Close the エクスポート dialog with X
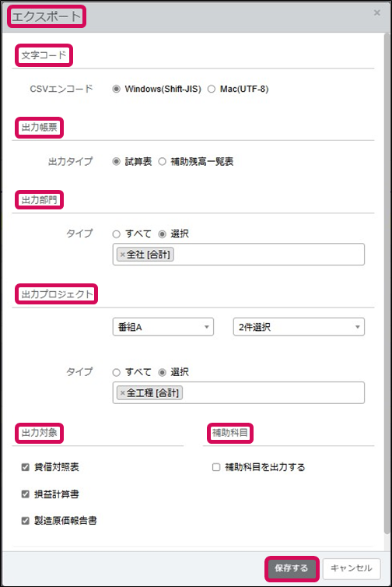 click(x=377, y=12)
